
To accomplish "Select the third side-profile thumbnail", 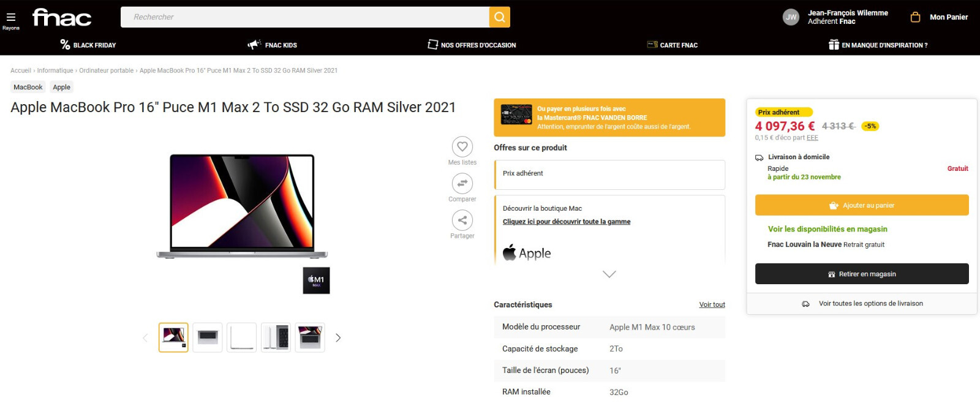I will coord(242,337).
